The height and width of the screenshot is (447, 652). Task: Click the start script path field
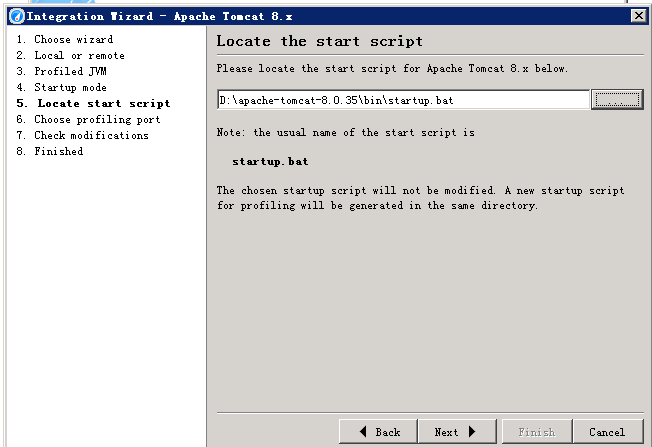[x=403, y=100]
